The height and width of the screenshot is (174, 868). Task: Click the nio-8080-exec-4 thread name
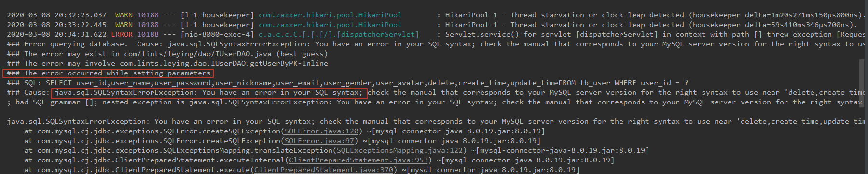pyautogui.click(x=217, y=34)
